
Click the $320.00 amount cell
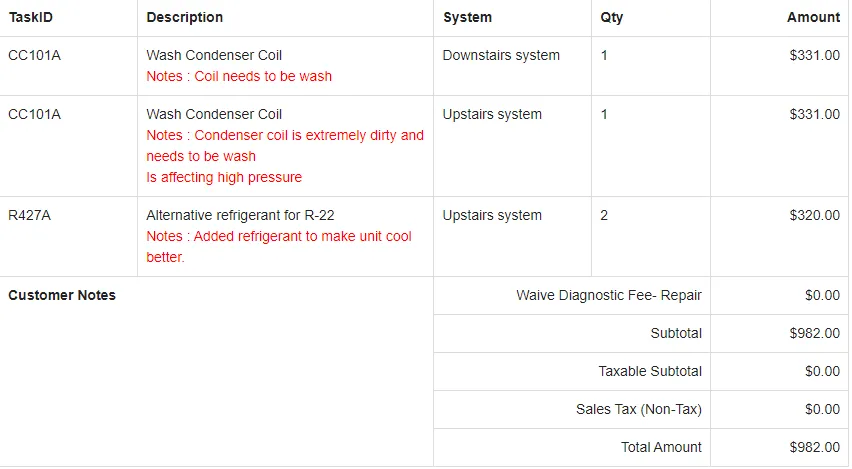(814, 215)
